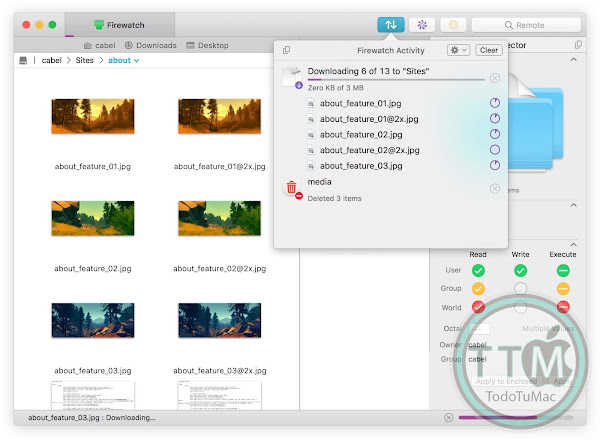Toggle User Execute permission
600x441 pixels.
[x=563, y=271]
